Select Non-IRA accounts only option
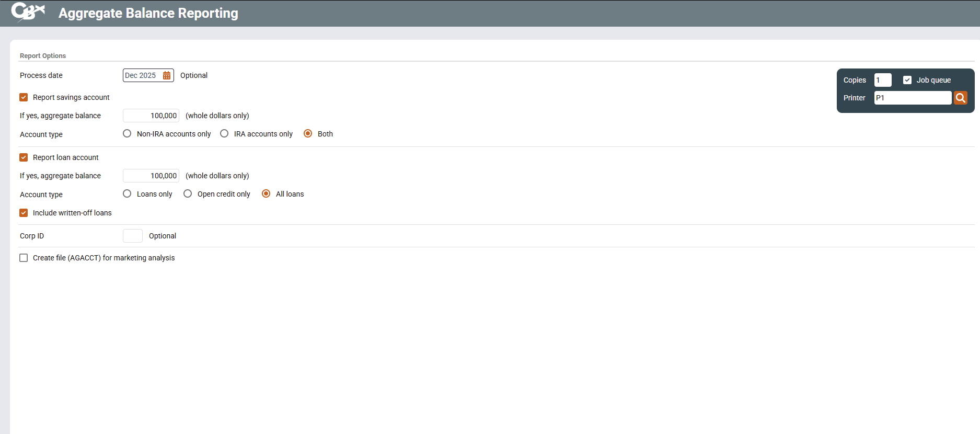The height and width of the screenshot is (434, 980). [x=127, y=134]
